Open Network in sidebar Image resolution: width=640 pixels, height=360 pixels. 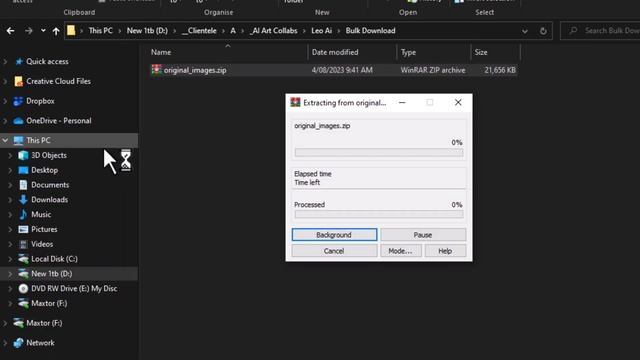[x=40, y=343]
